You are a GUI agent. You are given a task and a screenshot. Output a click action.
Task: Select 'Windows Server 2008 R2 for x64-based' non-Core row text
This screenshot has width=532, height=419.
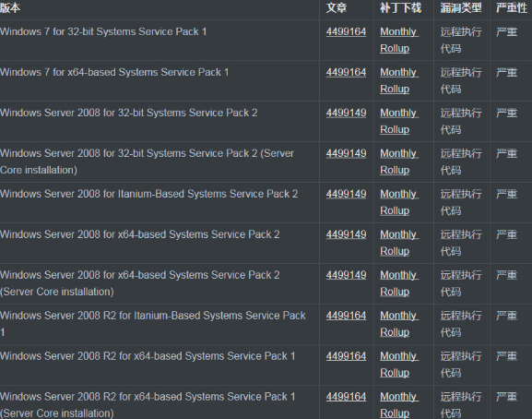(148, 356)
